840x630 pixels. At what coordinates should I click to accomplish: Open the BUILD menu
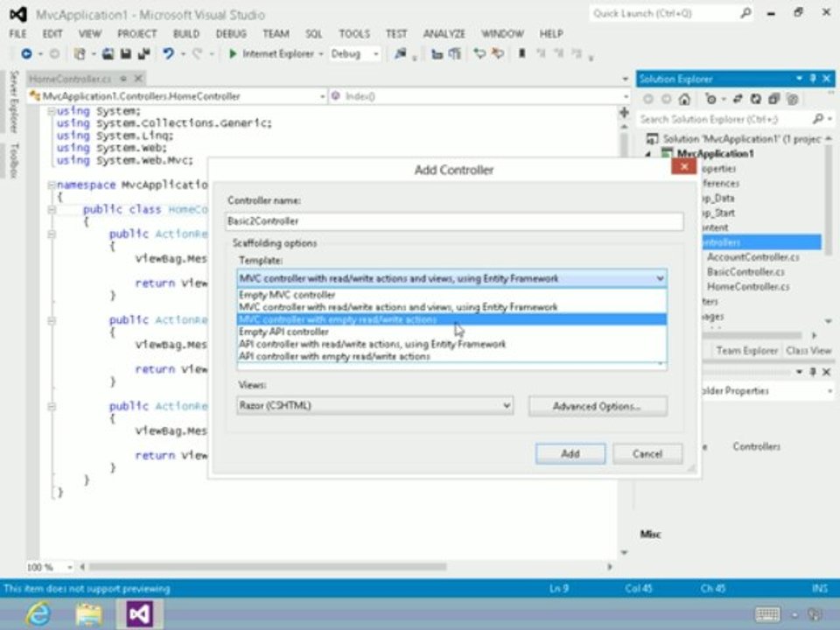[x=185, y=34]
